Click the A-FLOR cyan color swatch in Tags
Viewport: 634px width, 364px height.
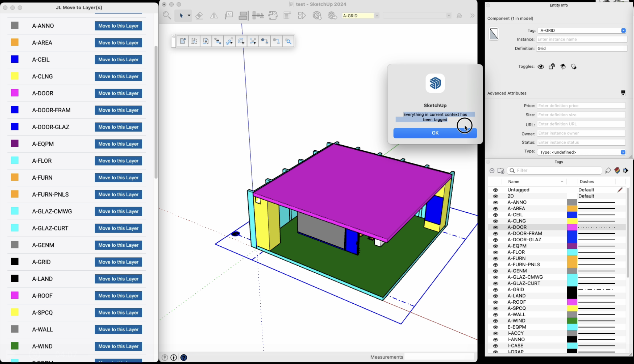pos(572,252)
